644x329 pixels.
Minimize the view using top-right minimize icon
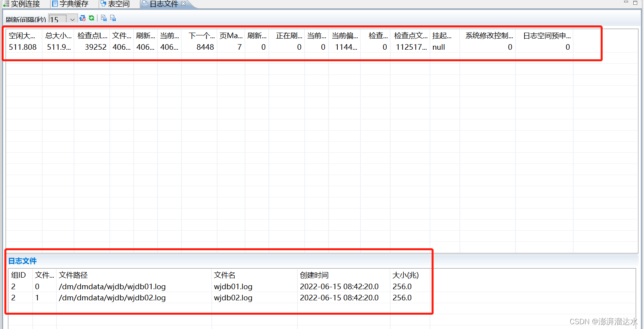(626, 2)
